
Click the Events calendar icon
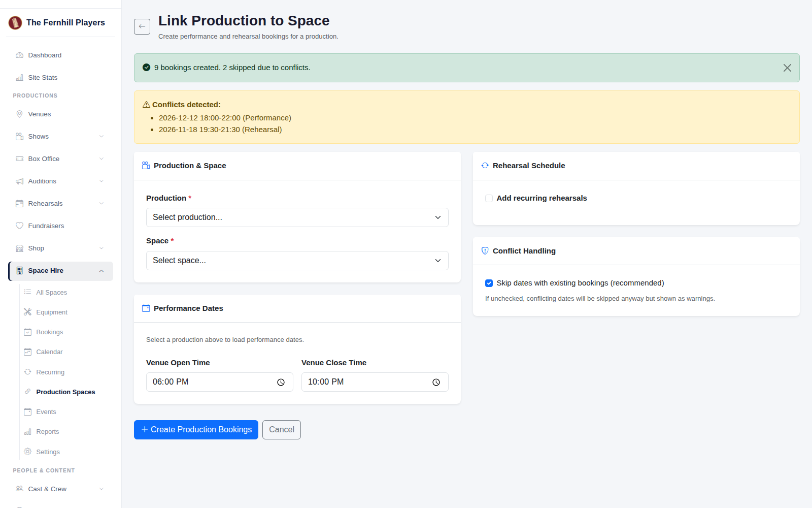pos(28,411)
